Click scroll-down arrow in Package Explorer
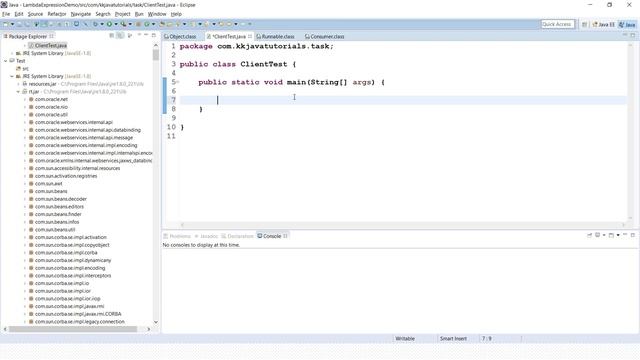The height and width of the screenshot is (360, 640). [x=156, y=322]
